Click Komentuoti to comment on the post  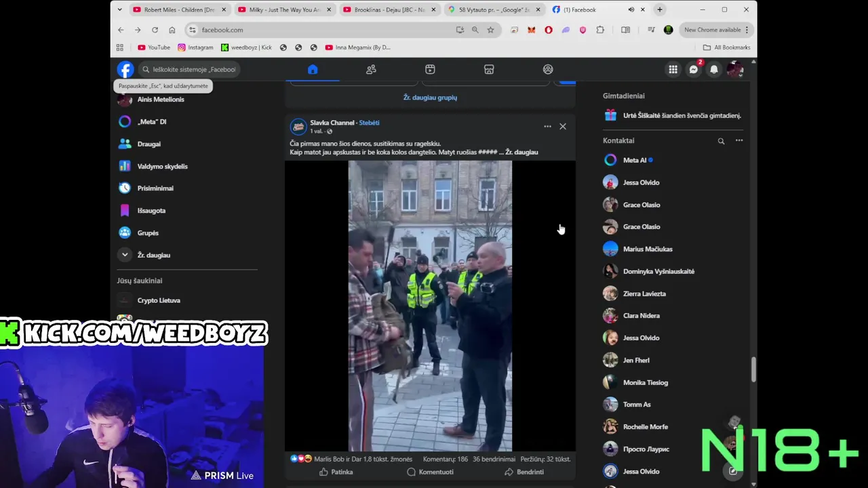pos(430,472)
